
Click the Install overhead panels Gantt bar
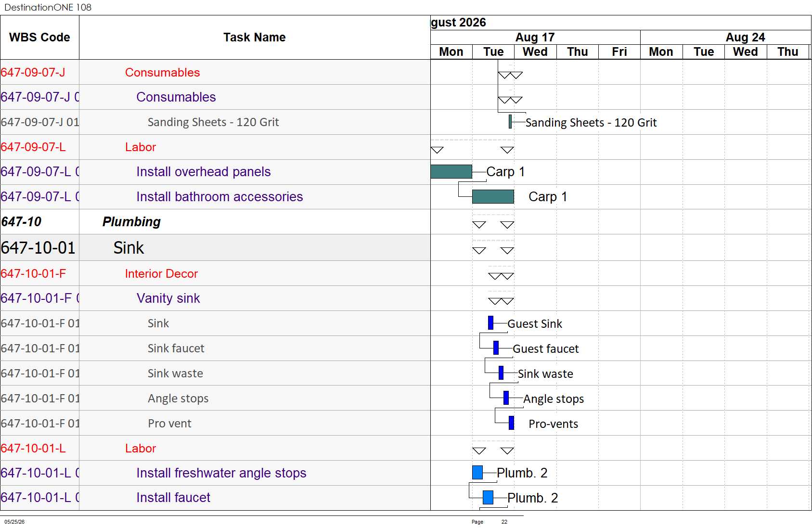click(x=451, y=171)
